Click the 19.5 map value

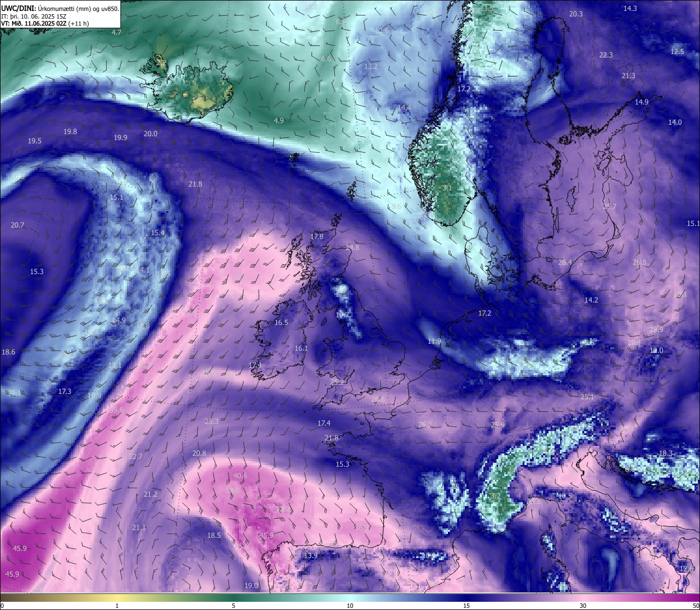coord(34,141)
